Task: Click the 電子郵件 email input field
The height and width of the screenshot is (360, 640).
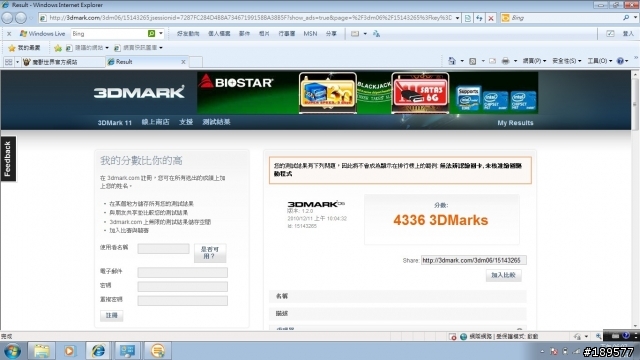Action: [x=182, y=272]
